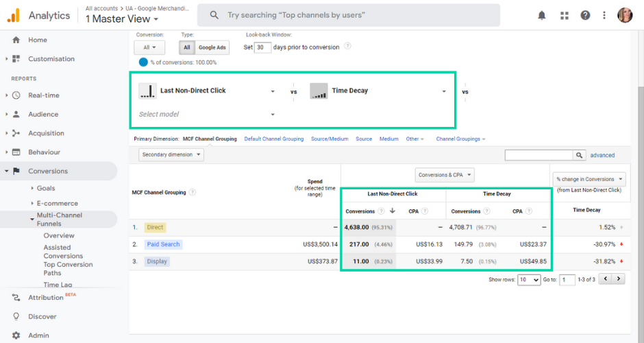The height and width of the screenshot is (343, 644).
Task: Click MCF Channel Grouping help icon
Action: tap(193, 192)
